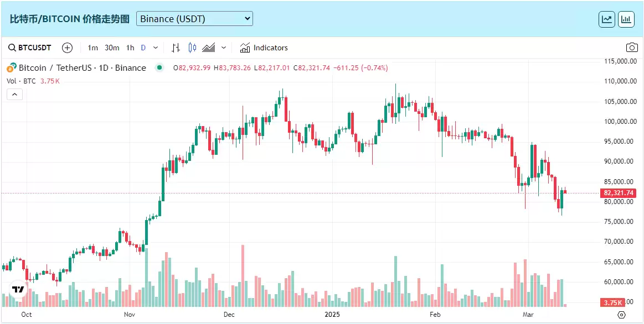Select the Bars chart style icon

point(176,48)
